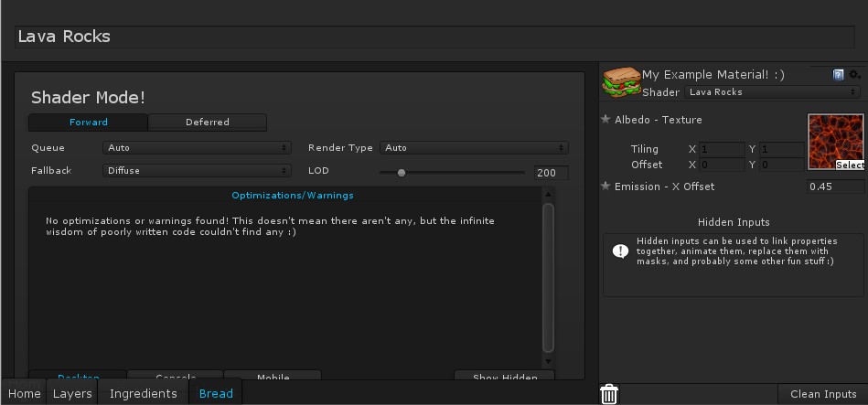Adjust the LOD slider handle
This screenshot has height=405, width=868.
point(402,172)
